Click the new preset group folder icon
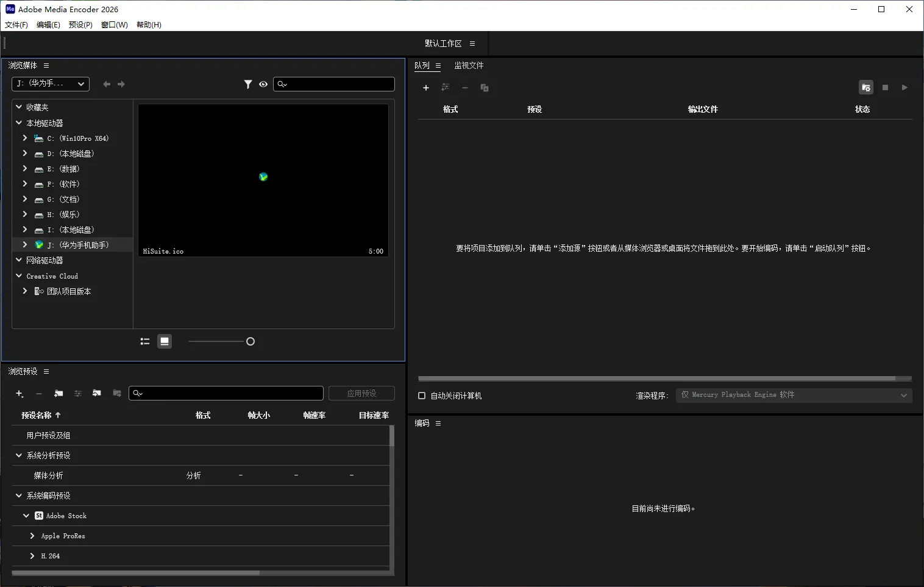 click(58, 393)
